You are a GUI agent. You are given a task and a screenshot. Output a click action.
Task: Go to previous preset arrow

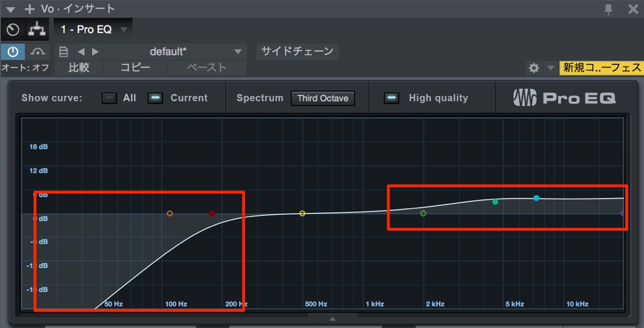click(x=81, y=52)
